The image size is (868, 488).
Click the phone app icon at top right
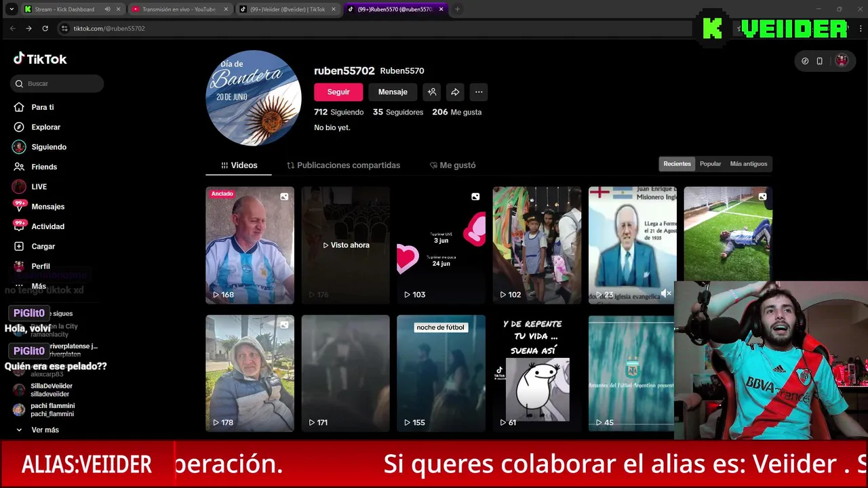tap(819, 61)
